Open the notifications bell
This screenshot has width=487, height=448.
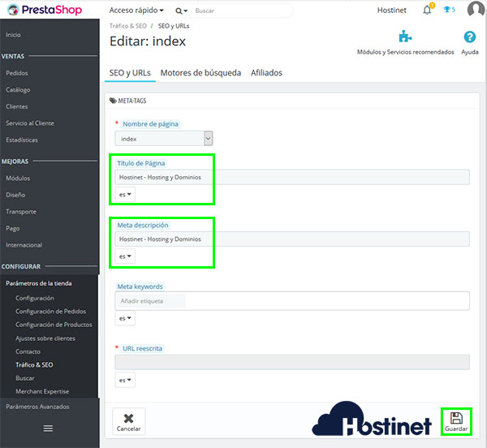click(428, 10)
